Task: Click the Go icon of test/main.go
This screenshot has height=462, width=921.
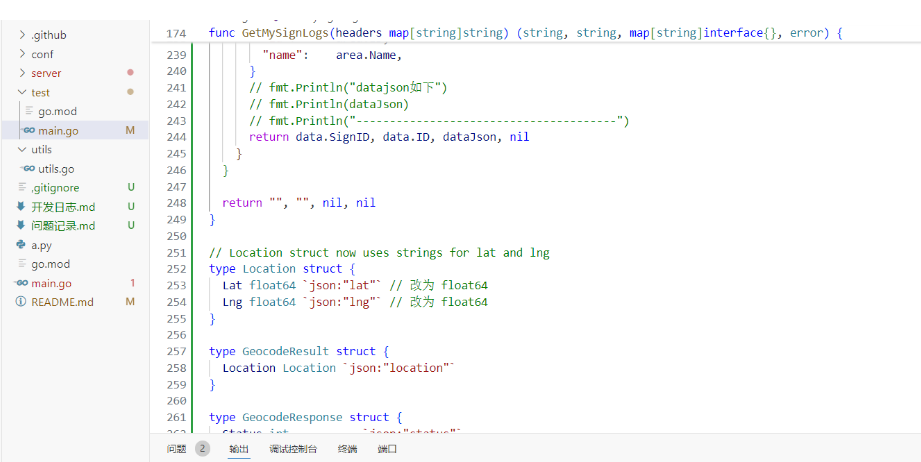Action: (29, 131)
